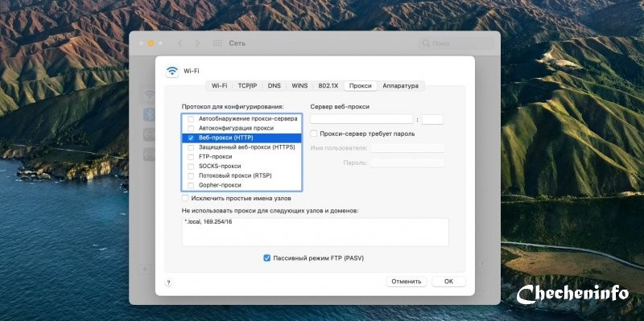Select the FTP-прокси row text

[215, 157]
